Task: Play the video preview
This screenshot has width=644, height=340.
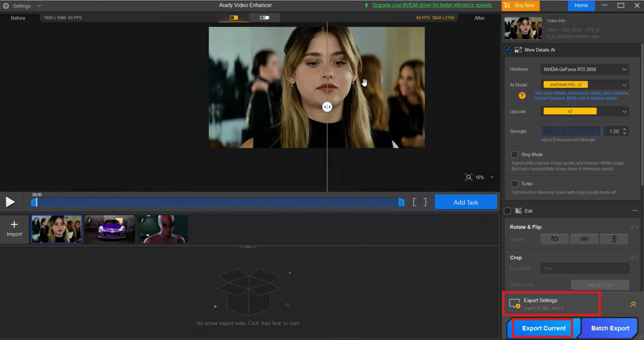Action: [10, 202]
